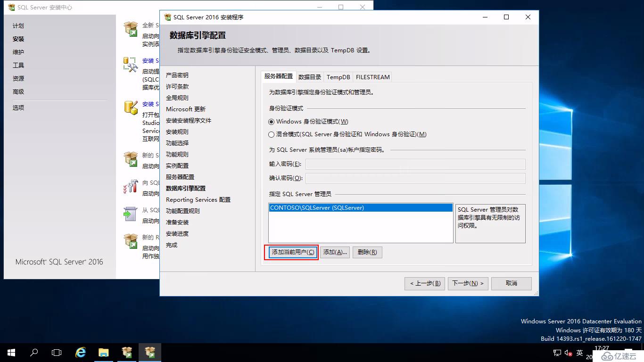Image resolution: width=644 pixels, height=362 pixels.
Task: Open 计划 in Installation Center sidebar
Action: coord(18,26)
